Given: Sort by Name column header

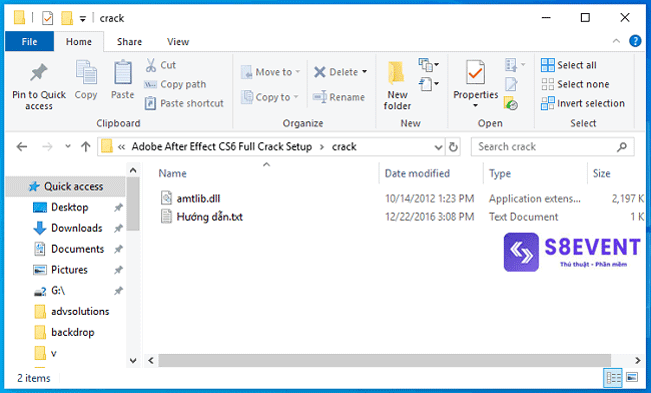Looking at the screenshot, I should (x=172, y=173).
